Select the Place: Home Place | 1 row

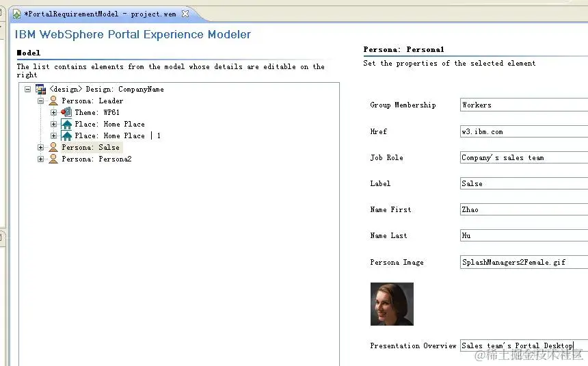(118, 136)
